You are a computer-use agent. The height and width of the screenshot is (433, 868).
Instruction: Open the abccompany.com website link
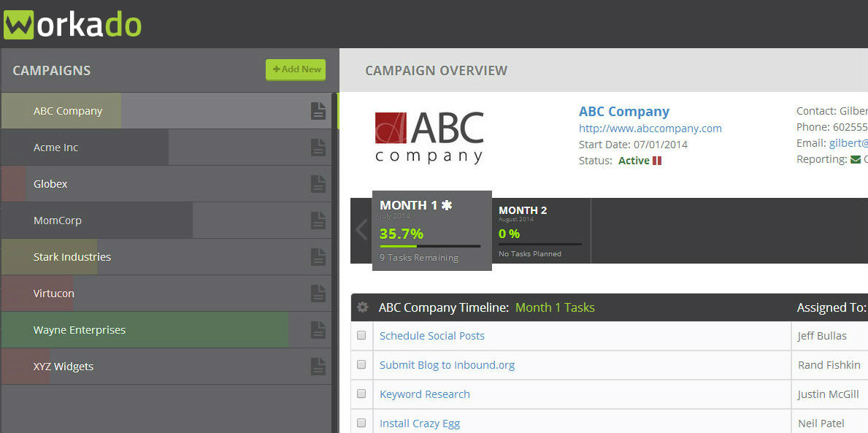[650, 128]
